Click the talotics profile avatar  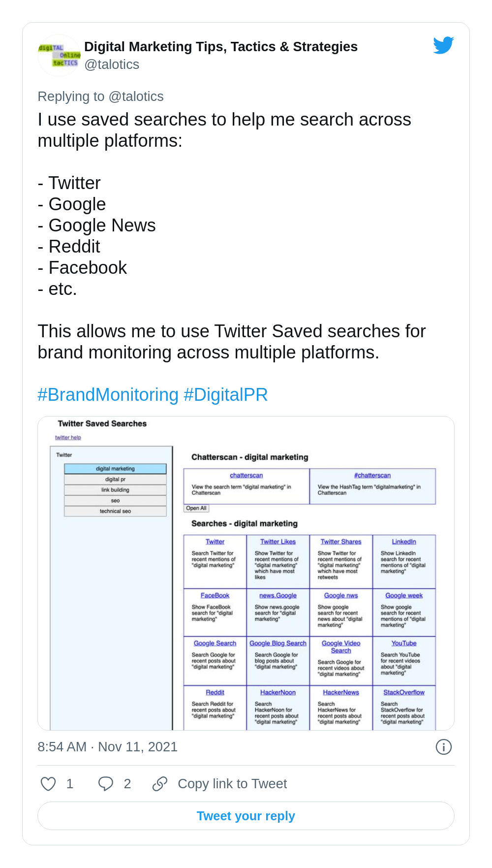coord(59,55)
